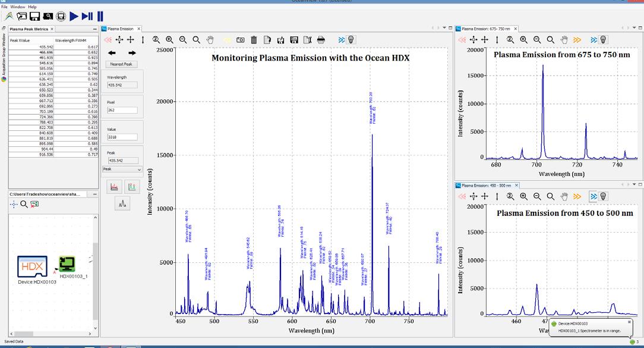The width and height of the screenshot is (644, 348).
Task: Toggle the pan hand in 675-750 nm toolbar
Action: (564, 40)
